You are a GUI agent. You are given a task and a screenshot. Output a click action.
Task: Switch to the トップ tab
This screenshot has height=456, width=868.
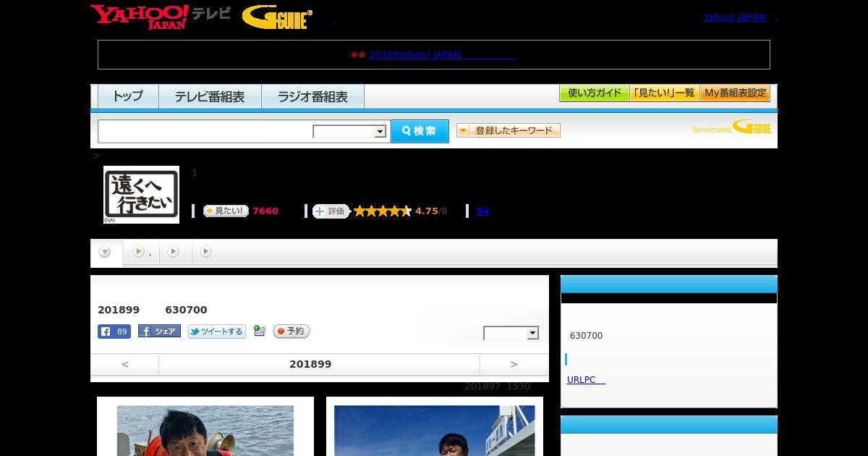(128, 96)
